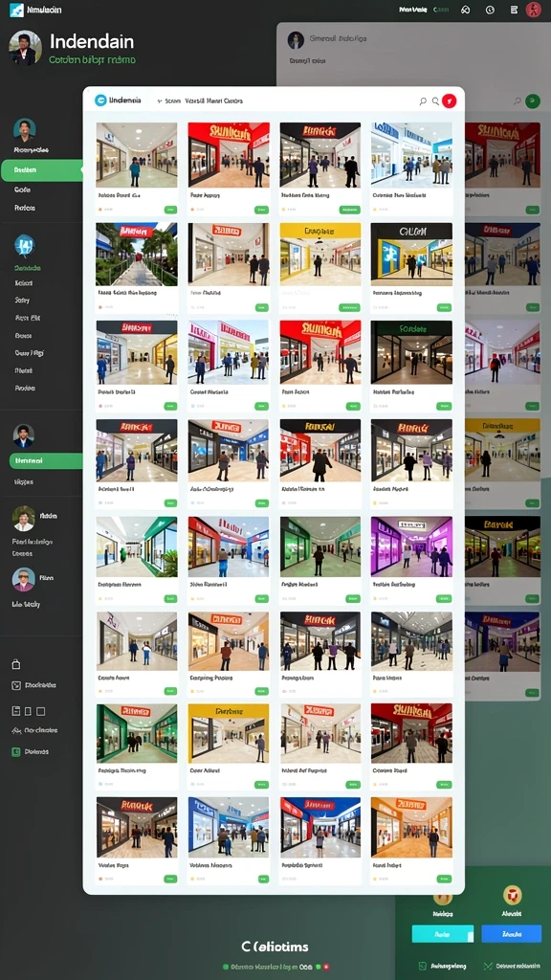Open the clock icon in the top header
Image resolution: width=551 pixels, height=980 pixels.
(x=490, y=10)
